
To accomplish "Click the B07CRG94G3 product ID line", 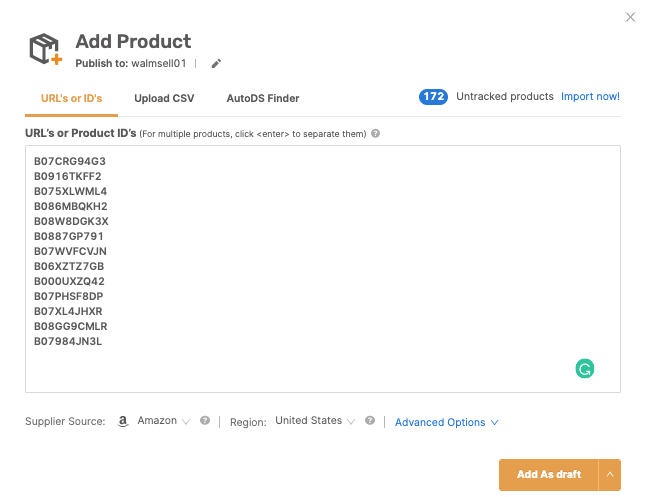I will point(70,161).
